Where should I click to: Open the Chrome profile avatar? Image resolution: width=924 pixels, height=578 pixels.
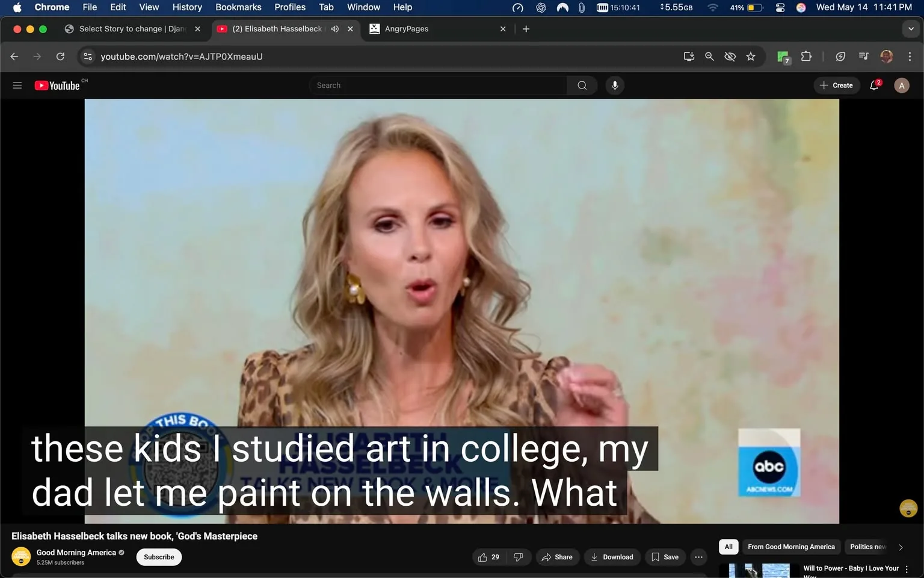(886, 56)
